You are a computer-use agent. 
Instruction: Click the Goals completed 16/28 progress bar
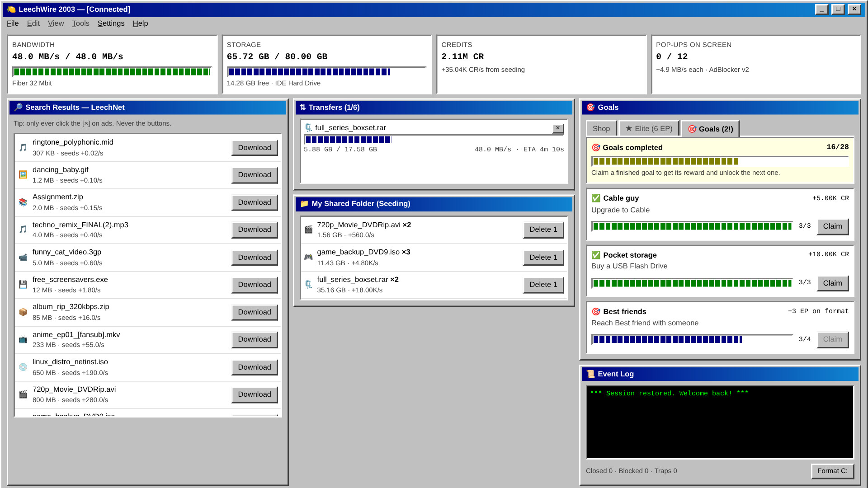[x=720, y=161]
